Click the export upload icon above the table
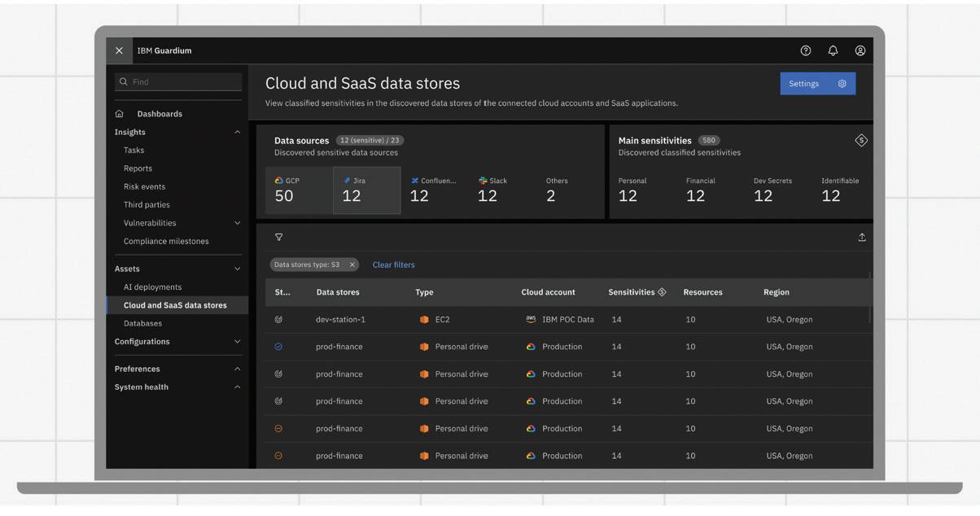This screenshot has width=980, height=516. click(862, 238)
